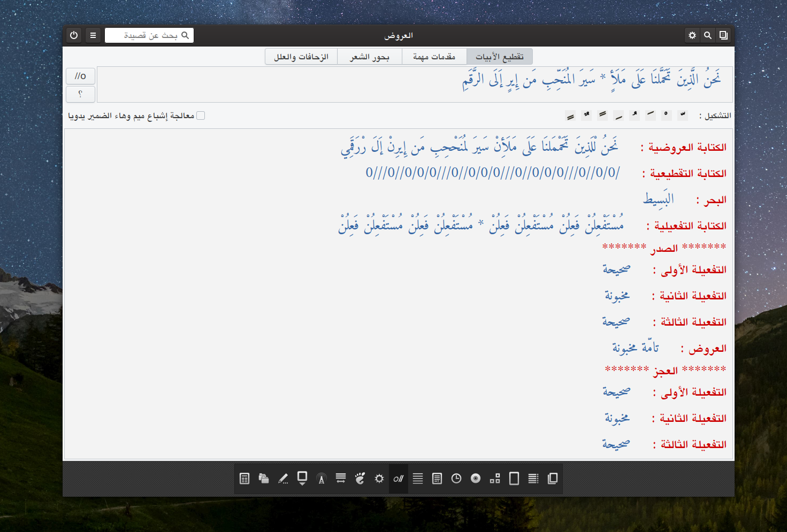The height and width of the screenshot is (532, 787).
Task: Click the GNOME foot icon in bottom bar
Action: click(x=360, y=479)
